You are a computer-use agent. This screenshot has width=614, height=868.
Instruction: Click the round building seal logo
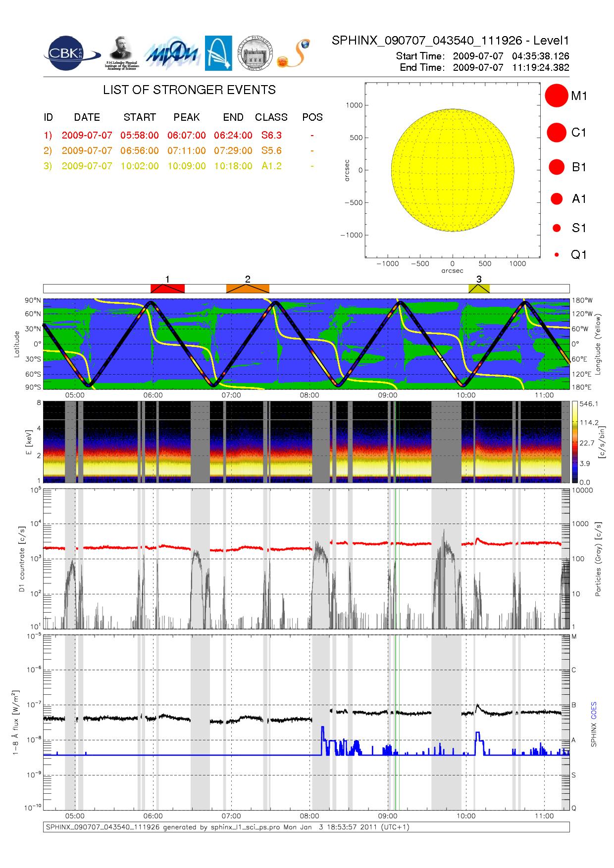pyautogui.click(x=255, y=53)
